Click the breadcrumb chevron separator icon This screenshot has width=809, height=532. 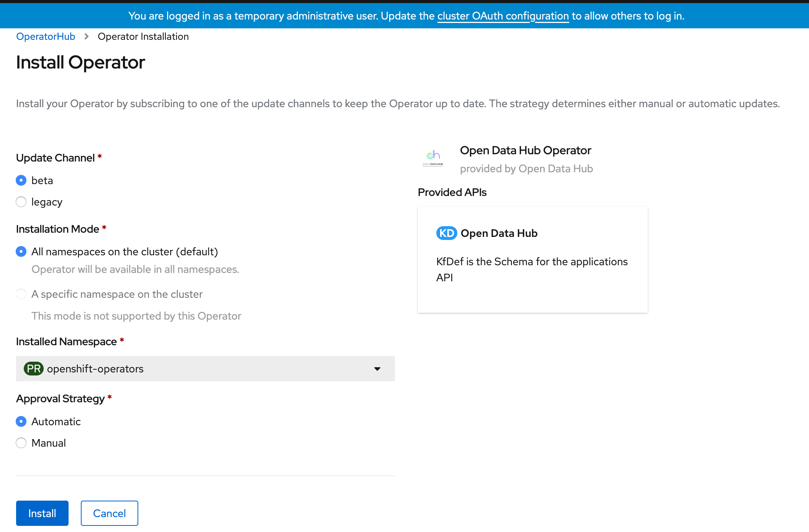tap(87, 36)
